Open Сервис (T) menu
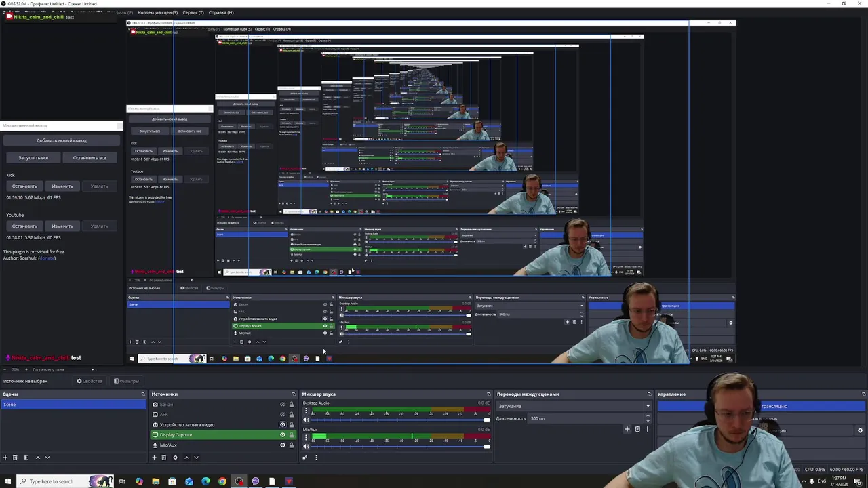868x488 pixels. coord(193,12)
